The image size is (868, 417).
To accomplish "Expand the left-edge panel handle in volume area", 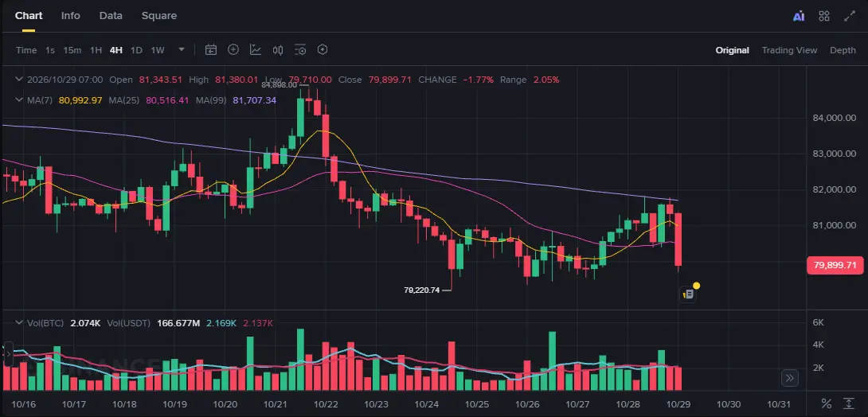I will coord(8,354).
